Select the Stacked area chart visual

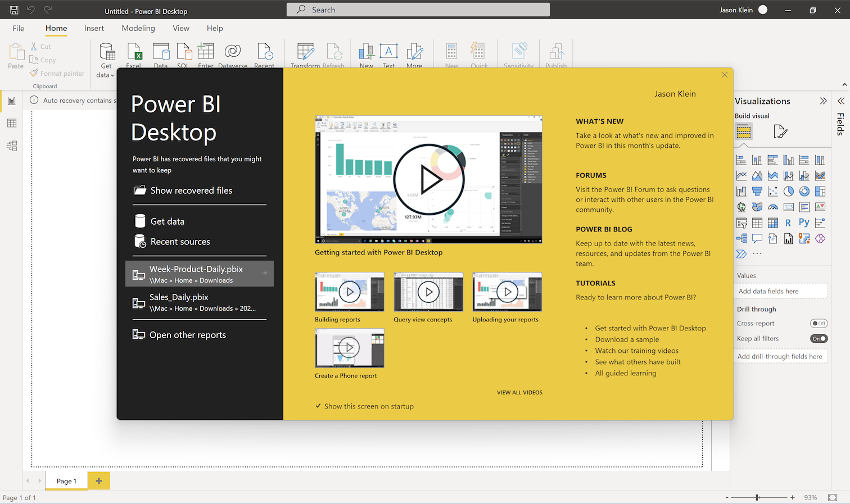773,176
